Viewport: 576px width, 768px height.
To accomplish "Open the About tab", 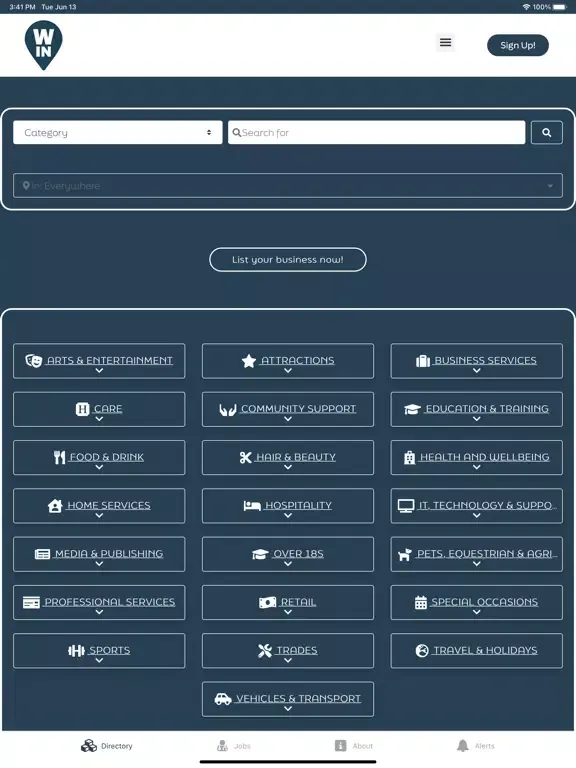I will (354, 746).
